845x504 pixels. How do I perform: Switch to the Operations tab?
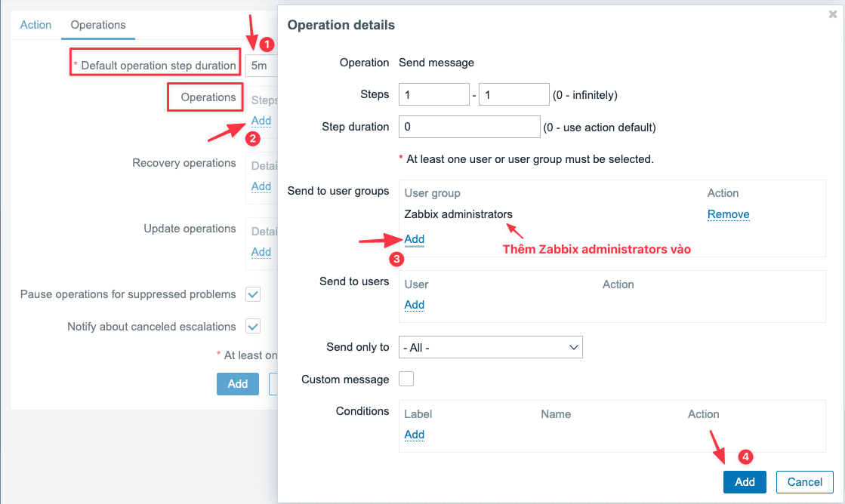coord(97,25)
